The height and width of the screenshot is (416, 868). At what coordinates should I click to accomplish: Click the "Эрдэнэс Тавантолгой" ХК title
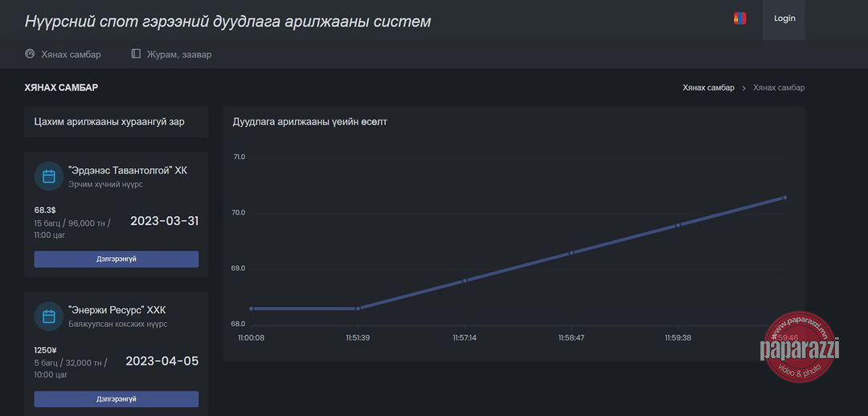point(128,170)
